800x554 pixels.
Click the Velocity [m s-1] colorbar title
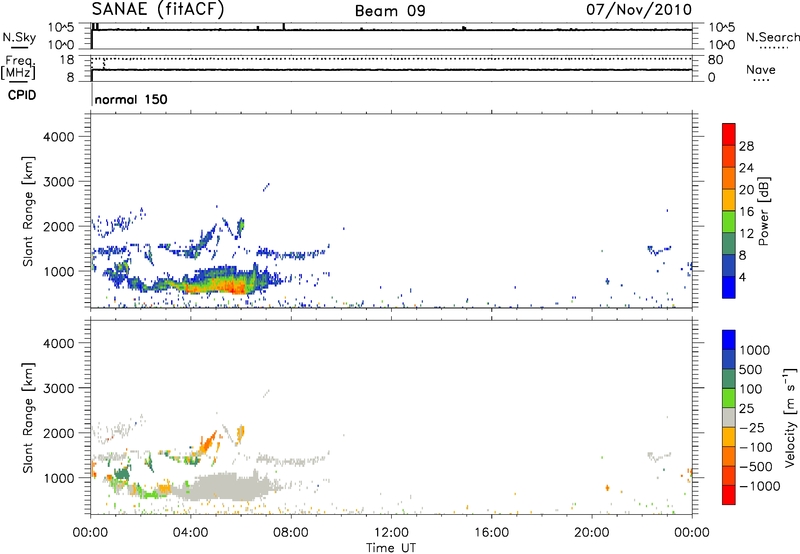[x=790, y=416]
